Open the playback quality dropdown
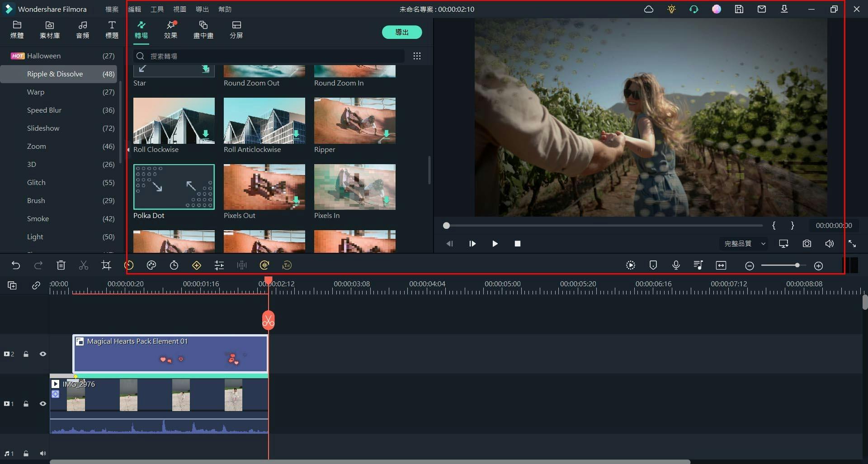868x464 pixels. [745, 244]
